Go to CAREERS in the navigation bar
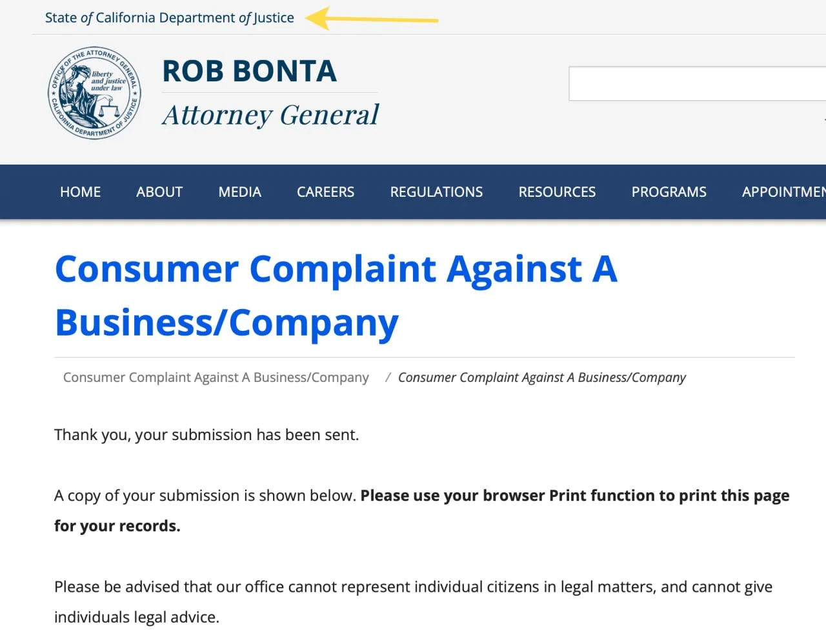The width and height of the screenshot is (826, 644). [x=326, y=192]
